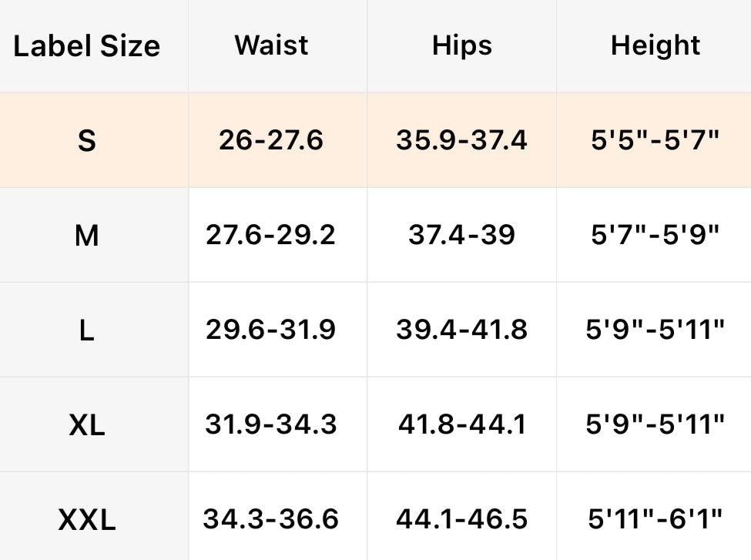Click the 37.4-39 hips cell
751x560 pixels.
[461, 234]
